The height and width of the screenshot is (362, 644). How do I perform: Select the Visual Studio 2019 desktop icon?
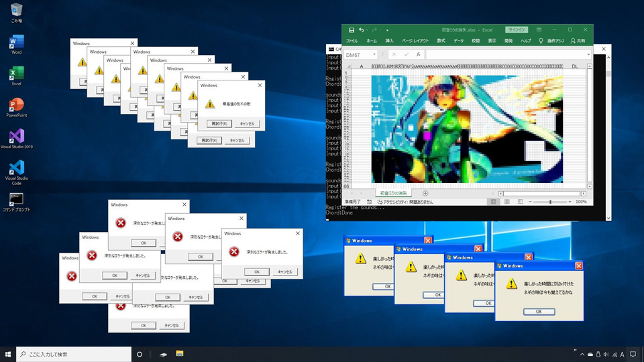pos(16,139)
